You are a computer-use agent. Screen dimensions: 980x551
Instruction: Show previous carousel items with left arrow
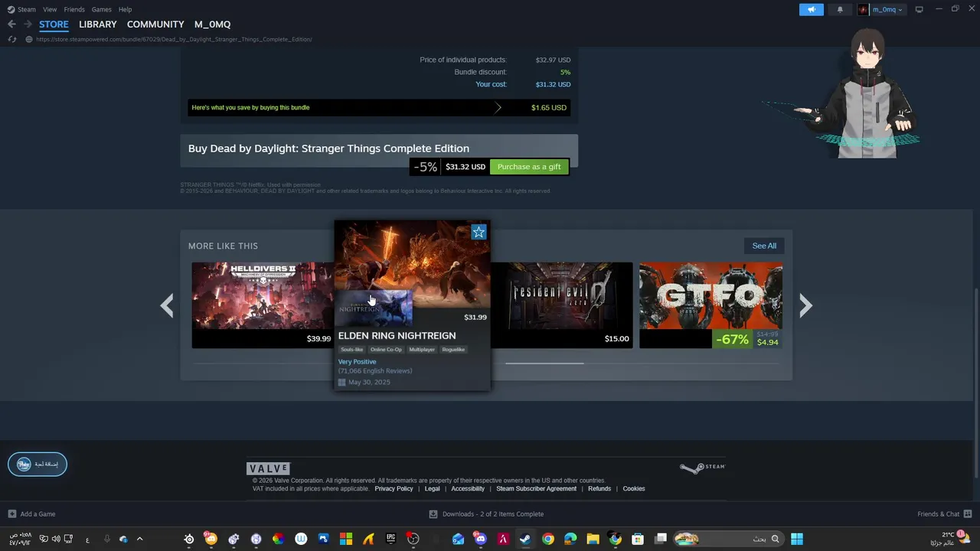click(167, 306)
